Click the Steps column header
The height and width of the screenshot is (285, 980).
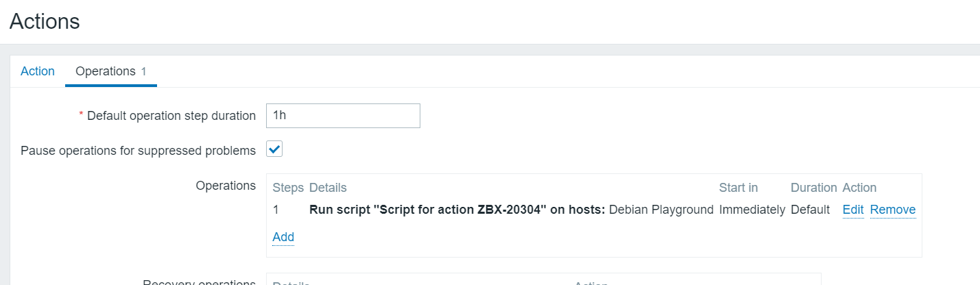(x=288, y=188)
